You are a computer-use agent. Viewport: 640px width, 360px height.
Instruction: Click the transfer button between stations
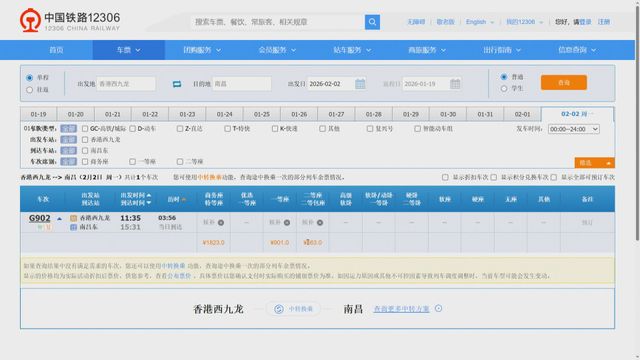coord(293,309)
